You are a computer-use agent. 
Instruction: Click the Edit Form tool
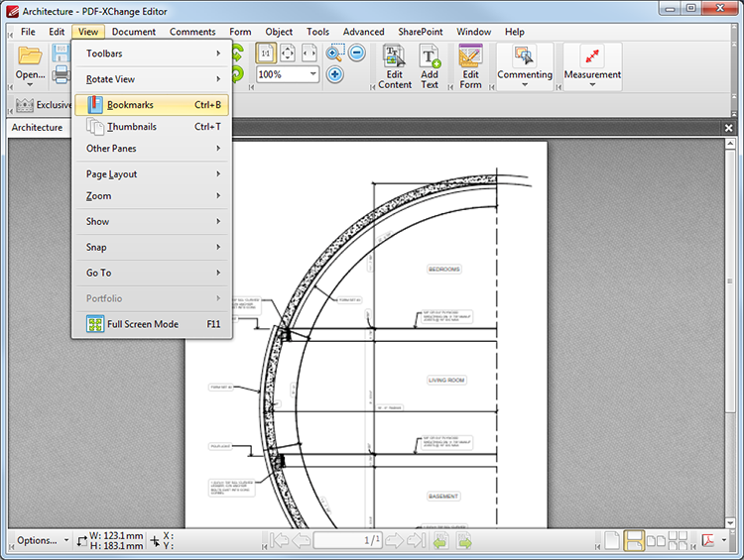point(470,66)
